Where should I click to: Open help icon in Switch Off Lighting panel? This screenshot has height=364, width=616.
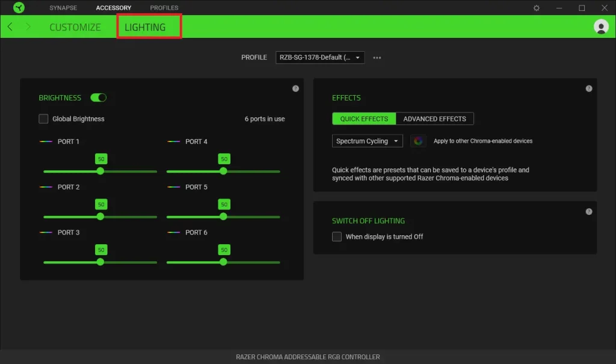[588, 212]
